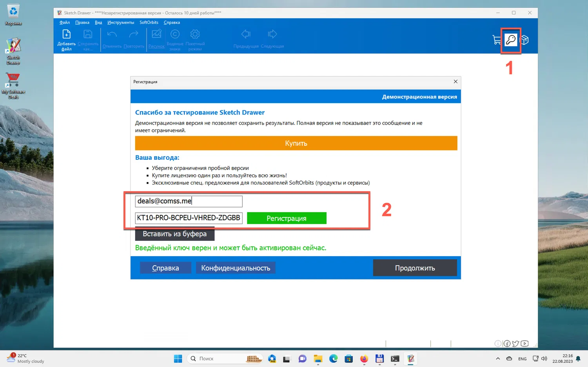Open File Explorer from taskbar
The image size is (588, 367).
click(318, 358)
